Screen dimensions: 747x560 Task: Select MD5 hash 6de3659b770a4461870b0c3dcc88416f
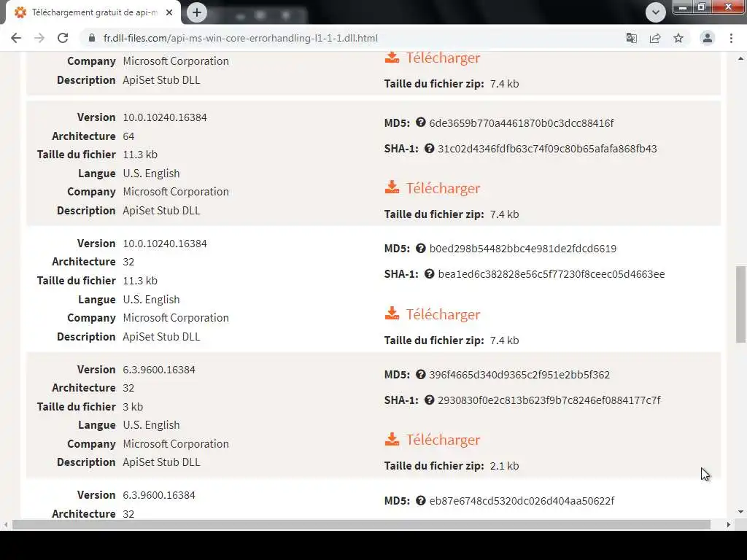click(x=521, y=122)
